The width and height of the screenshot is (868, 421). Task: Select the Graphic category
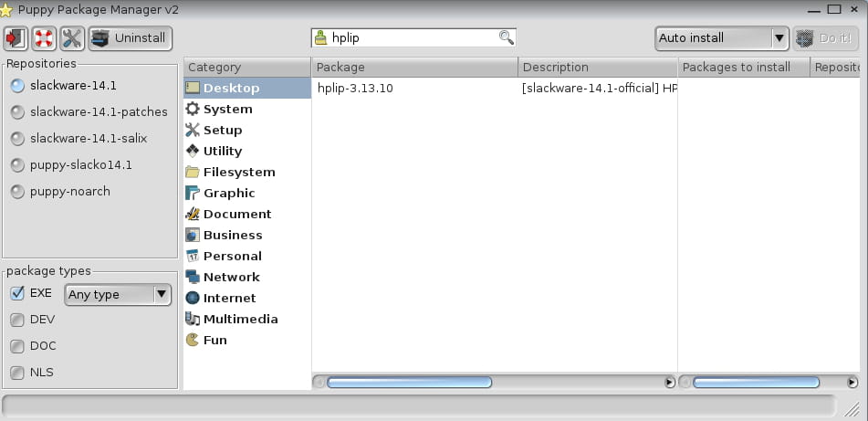pyautogui.click(x=247, y=194)
